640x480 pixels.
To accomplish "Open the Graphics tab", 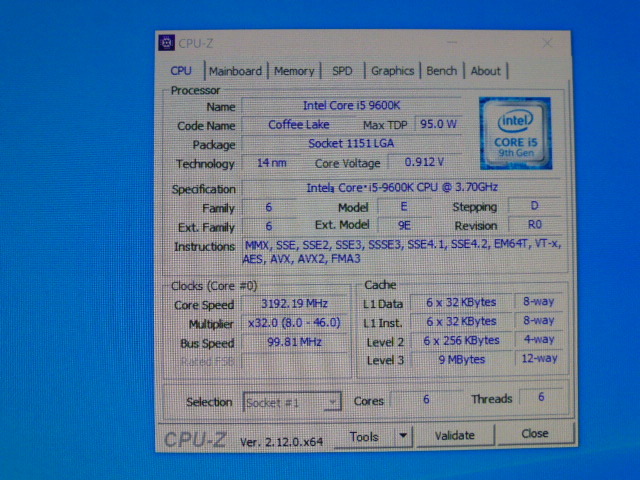I will [392, 71].
